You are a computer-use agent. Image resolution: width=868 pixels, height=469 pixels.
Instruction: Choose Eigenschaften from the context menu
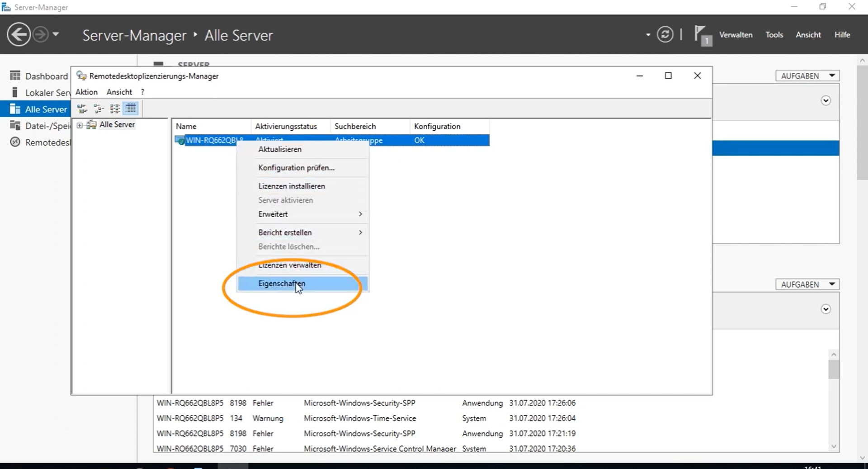click(282, 284)
